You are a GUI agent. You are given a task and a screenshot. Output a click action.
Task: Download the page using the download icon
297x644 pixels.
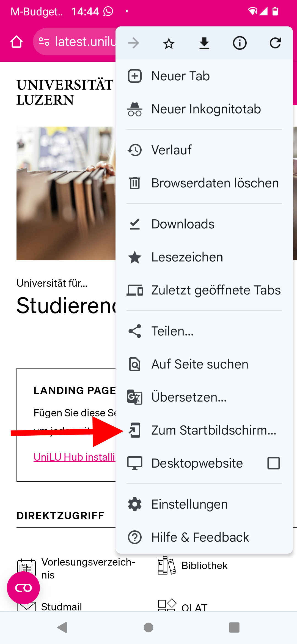(x=204, y=43)
